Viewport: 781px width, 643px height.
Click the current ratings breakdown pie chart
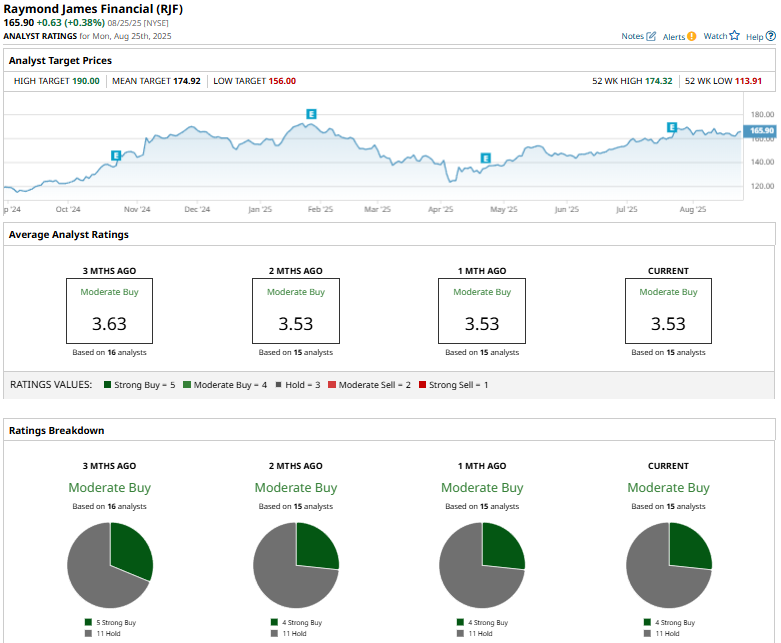[668, 565]
